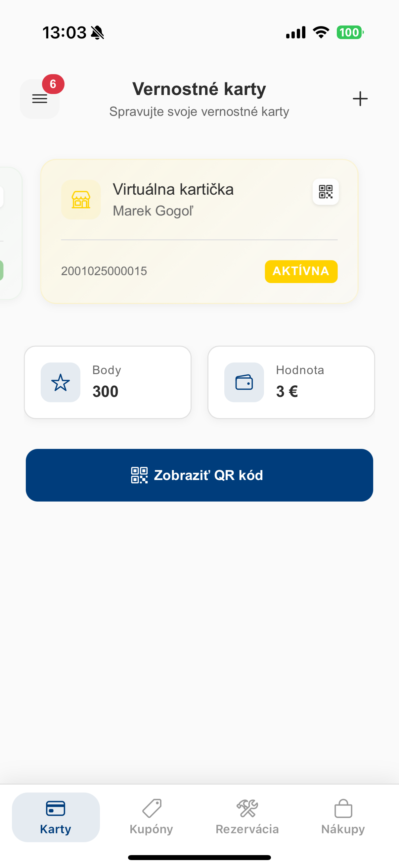The image size is (399, 868).
Task: Tap the card number 2001025000015
Action: (104, 271)
